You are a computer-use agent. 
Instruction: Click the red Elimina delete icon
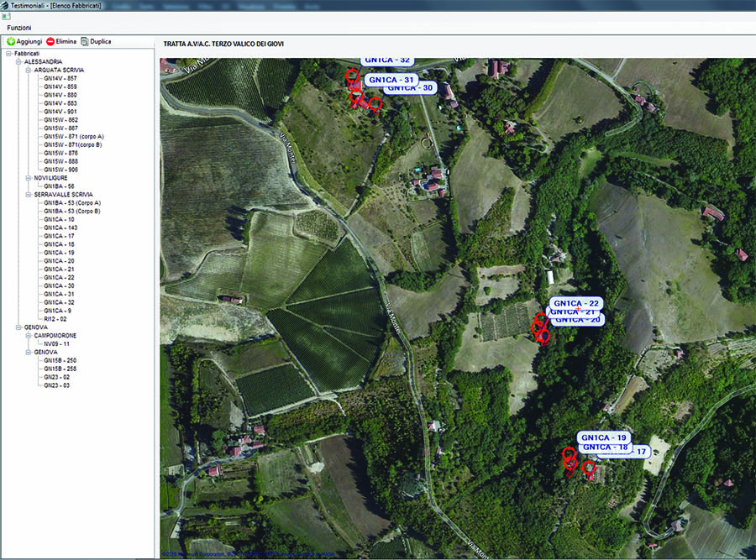[x=50, y=41]
